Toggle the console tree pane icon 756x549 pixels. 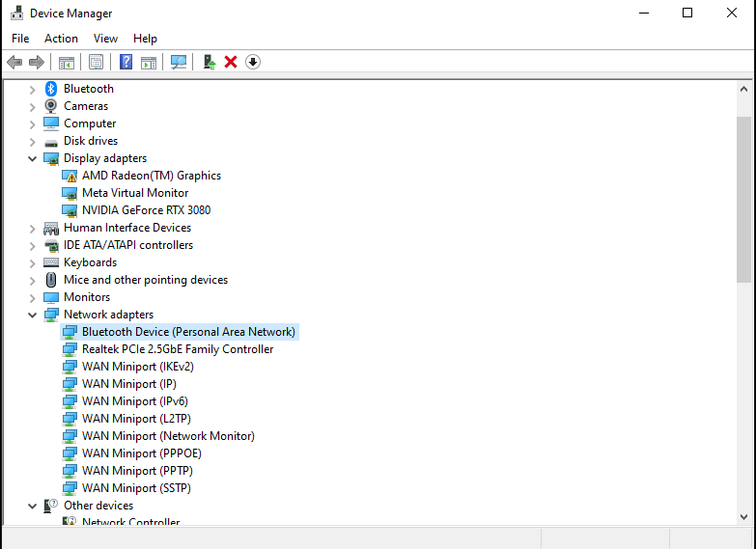click(67, 62)
